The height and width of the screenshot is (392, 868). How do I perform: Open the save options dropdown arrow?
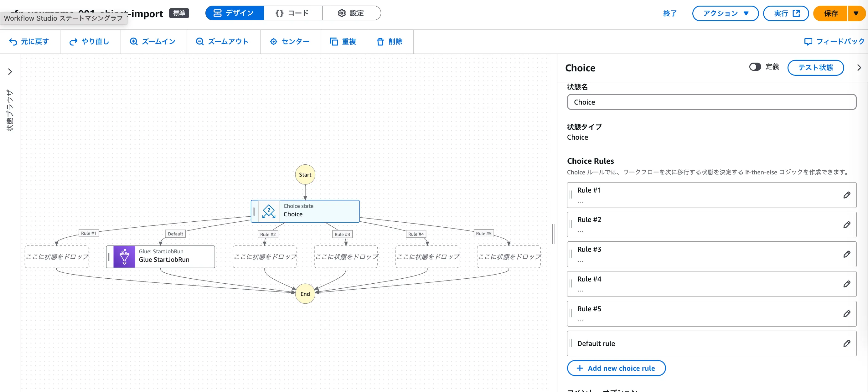pyautogui.click(x=856, y=13)
